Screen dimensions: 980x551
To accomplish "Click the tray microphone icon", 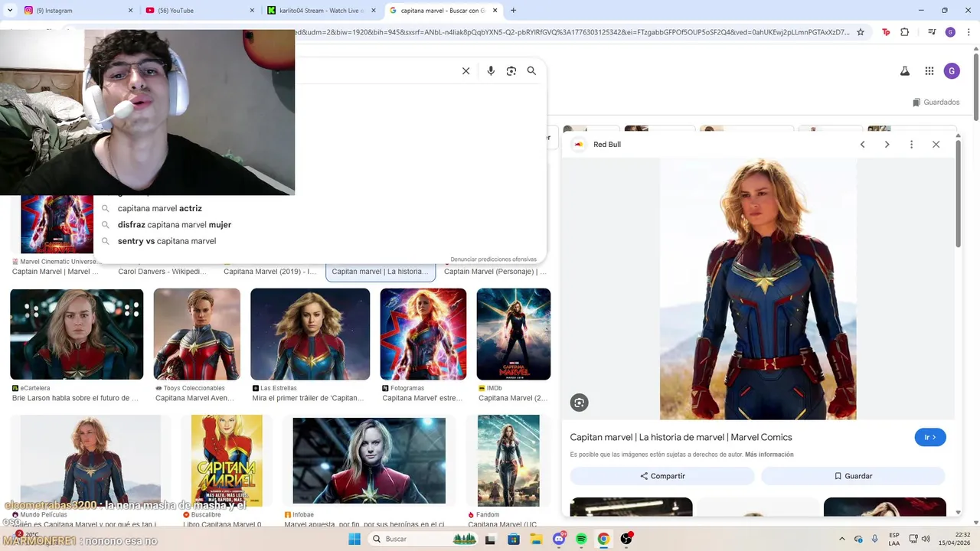I will coord(874,539).
